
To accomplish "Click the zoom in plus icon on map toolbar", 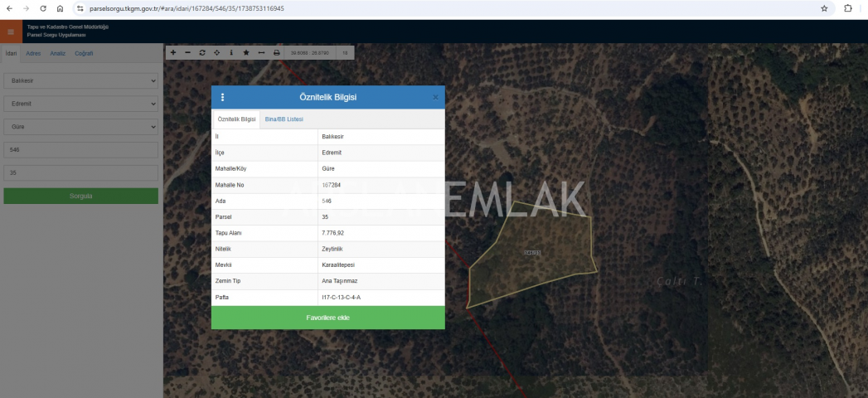I will coord(173,52).
